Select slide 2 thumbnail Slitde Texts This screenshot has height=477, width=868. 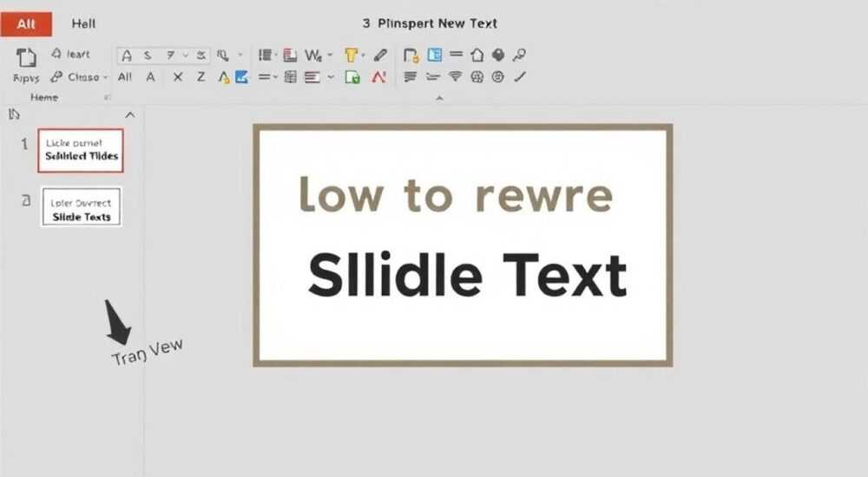point(82,206)
